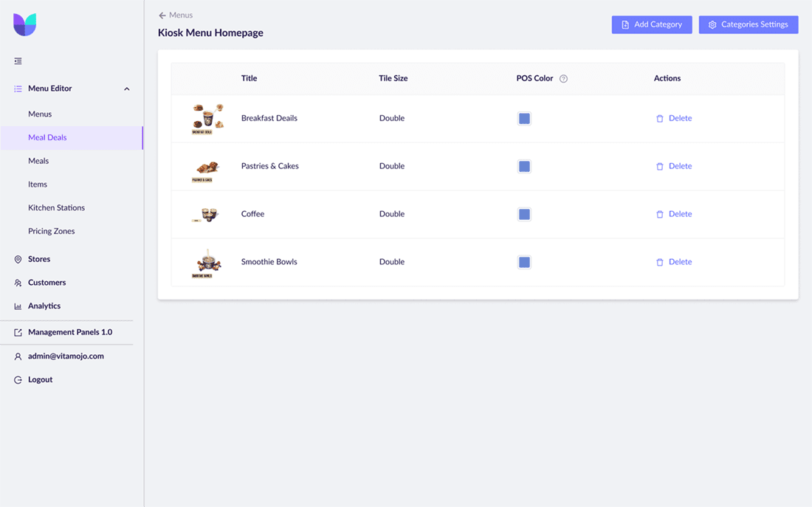Delete the Smoothie Bowls category
This screenshot has width=812, height=507.
pos(674,262)
